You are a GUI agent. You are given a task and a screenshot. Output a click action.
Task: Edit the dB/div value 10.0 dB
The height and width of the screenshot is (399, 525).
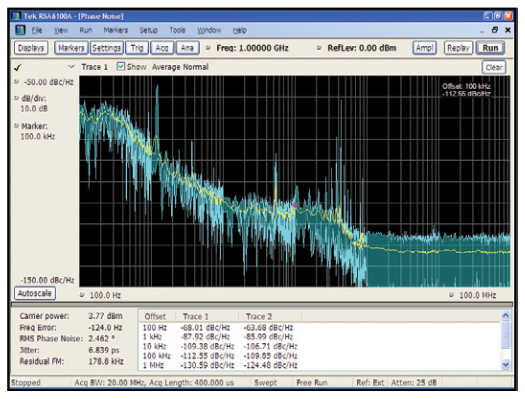(x=34, y=108)
